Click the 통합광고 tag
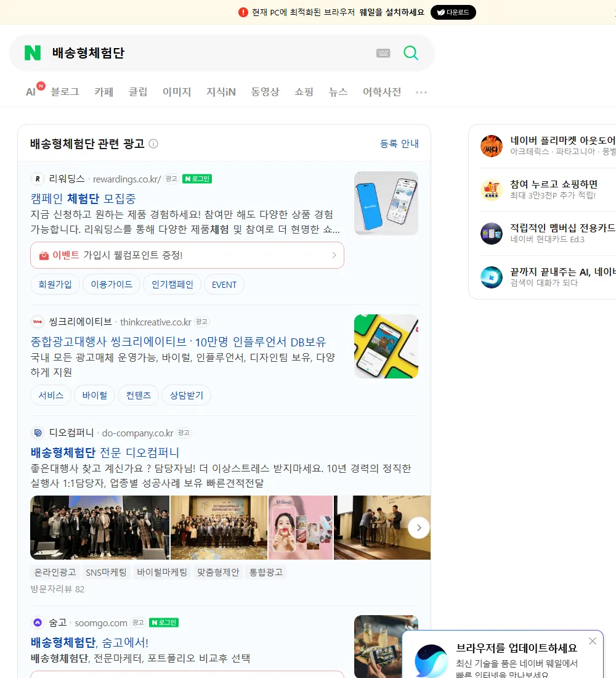 (266, 572)
